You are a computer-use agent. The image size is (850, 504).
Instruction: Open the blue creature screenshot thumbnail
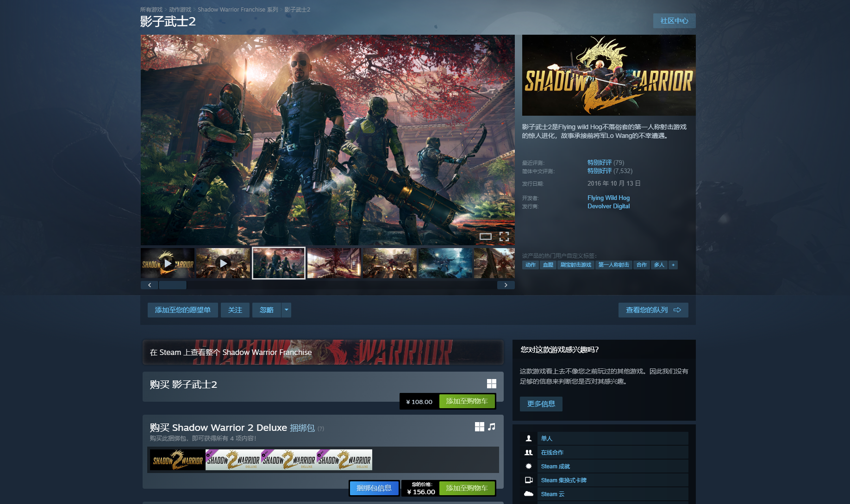click(x=445, y=263)
